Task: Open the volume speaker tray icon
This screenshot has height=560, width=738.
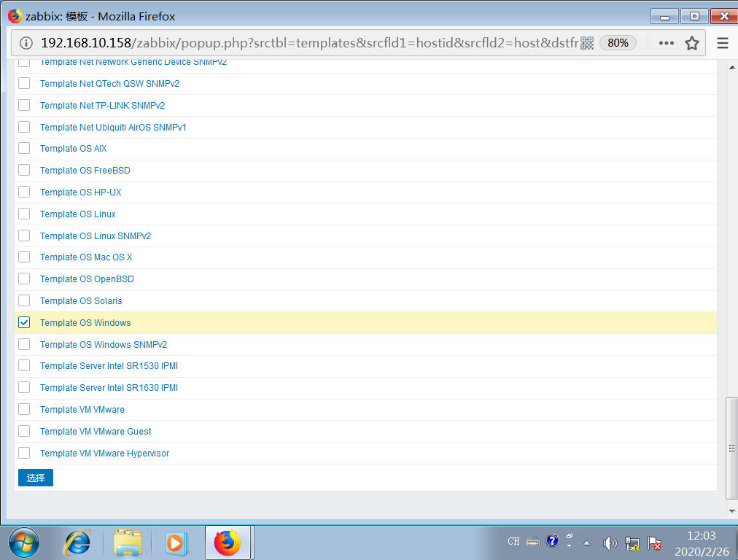Action: [610, 543]
